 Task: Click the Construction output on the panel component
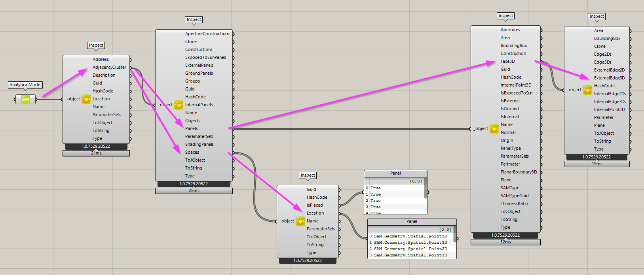tap(513, 54)
